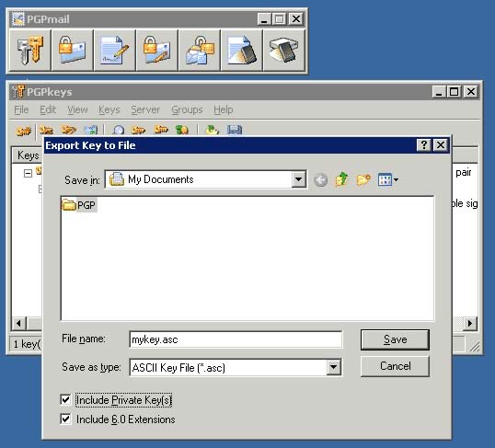This screenshot has height=448, width=495.
Task: Click the Wipe file icon in PGPmail
Action: 242,51
